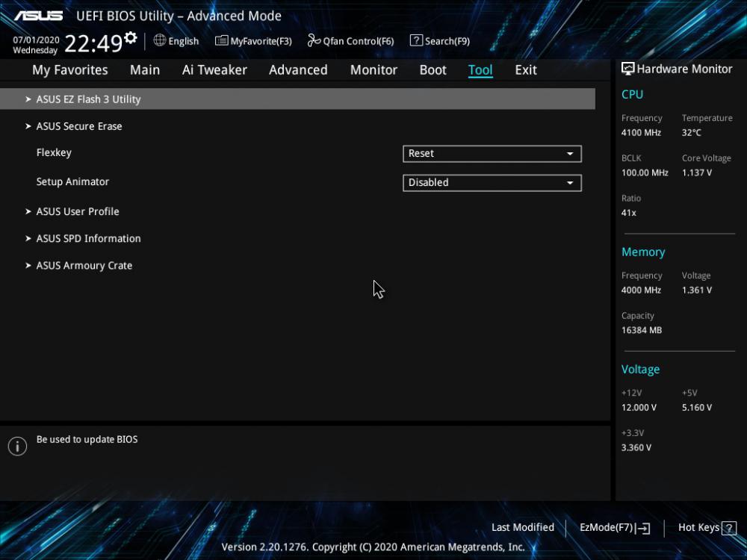
Task: Open the Exit tab
Action: [x=526, y=70]
